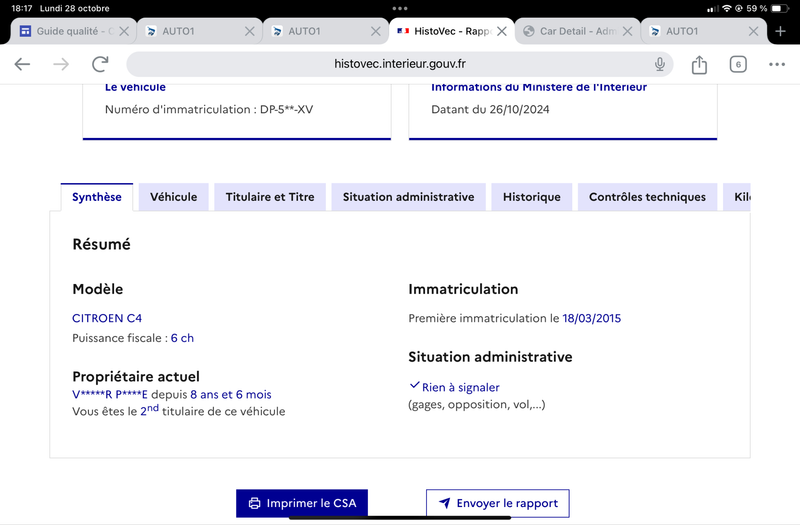Close the Car Detail tab
The width and height of the screenshot is (800, 525).
click(628, 31)
